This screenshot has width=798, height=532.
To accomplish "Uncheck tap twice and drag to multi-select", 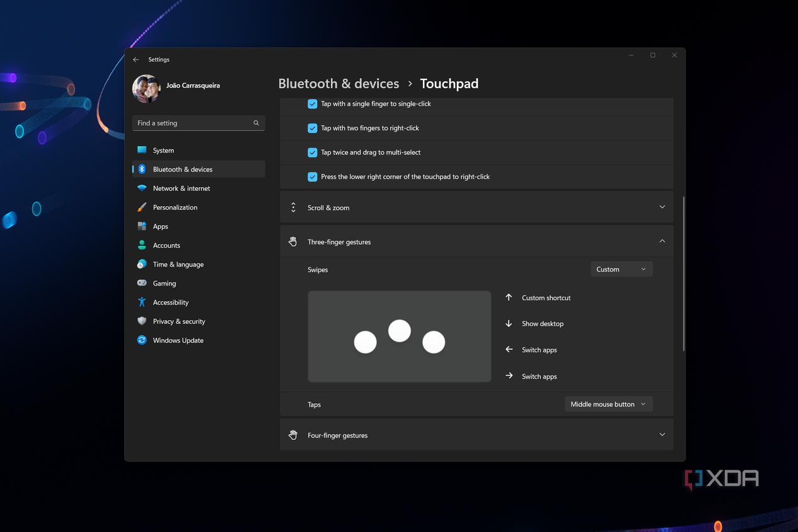I will coord(312,152).
